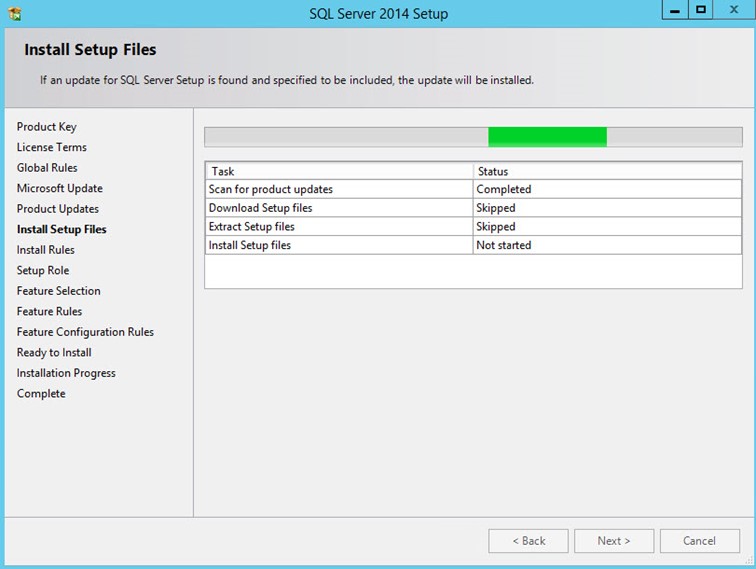
Task: Select the Download Setup files row
Action: point(338,208)
